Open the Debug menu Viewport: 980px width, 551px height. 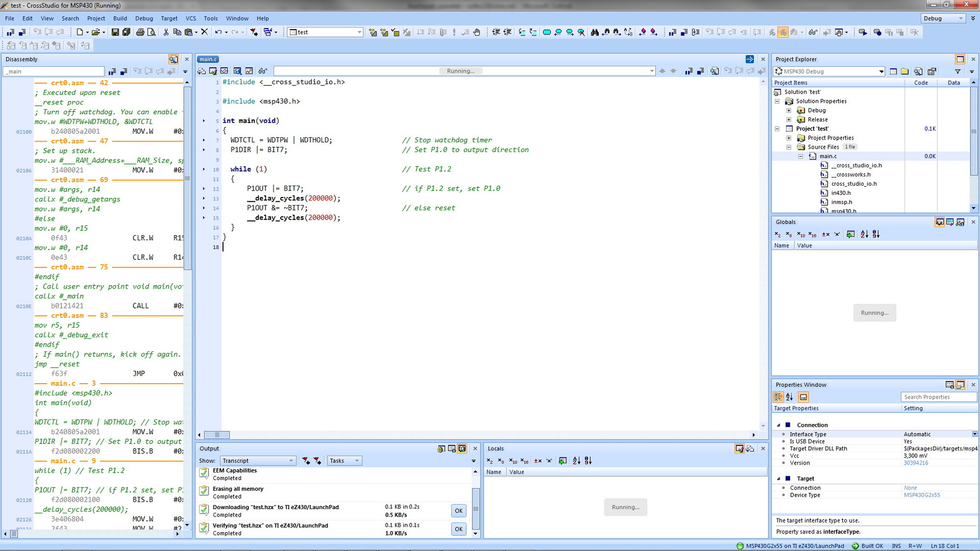(x=144, y=18)
